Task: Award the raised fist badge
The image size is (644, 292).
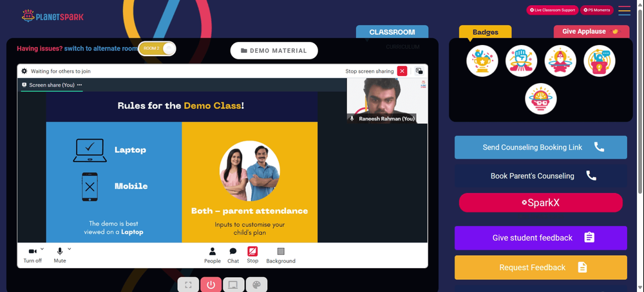Action: (x=521, y=61)
